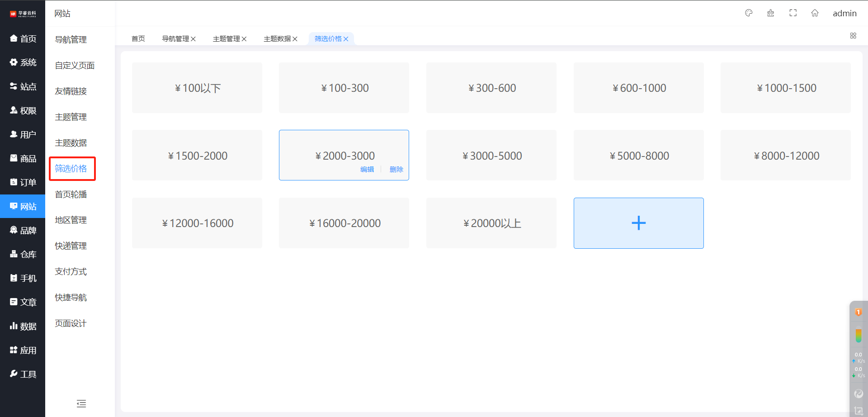Viewport: 868px width, 417px height.
Task: Select the ¥100以下 price card
Action: [197, 88]
